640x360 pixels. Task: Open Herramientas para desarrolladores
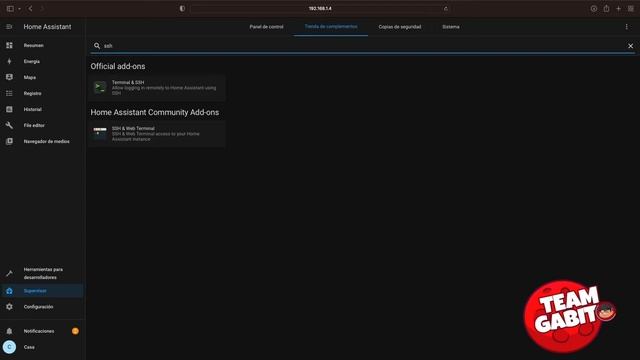43,273
